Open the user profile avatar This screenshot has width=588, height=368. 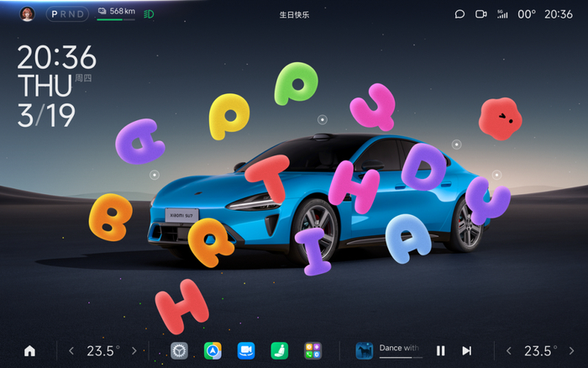click(28, 14)
